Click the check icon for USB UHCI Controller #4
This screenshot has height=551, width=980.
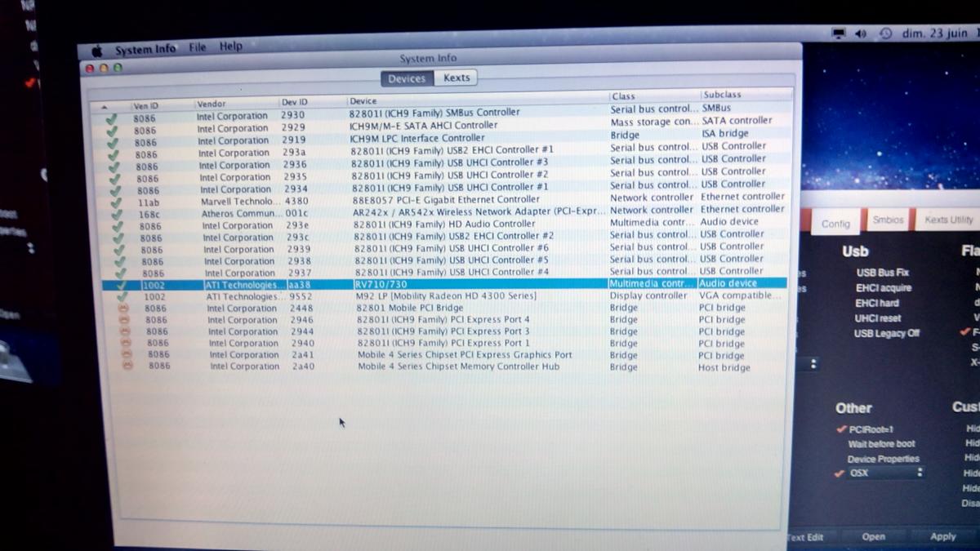122,273
